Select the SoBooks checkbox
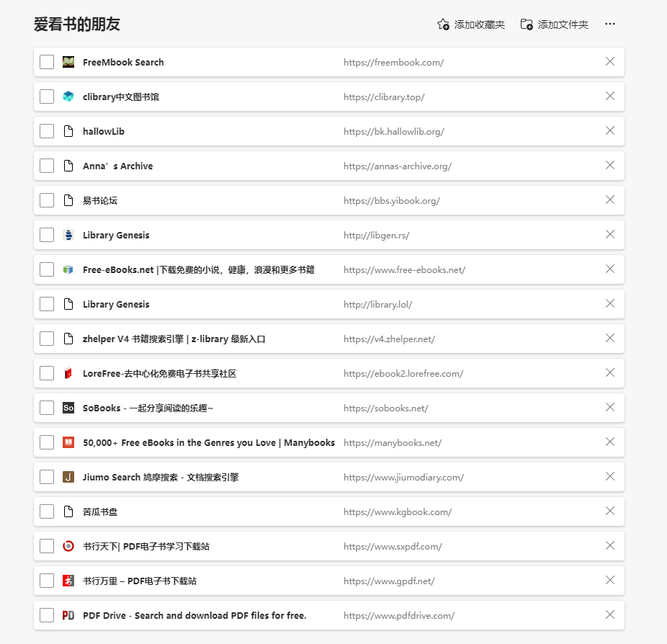667x644 pixels. click(47, 408)
